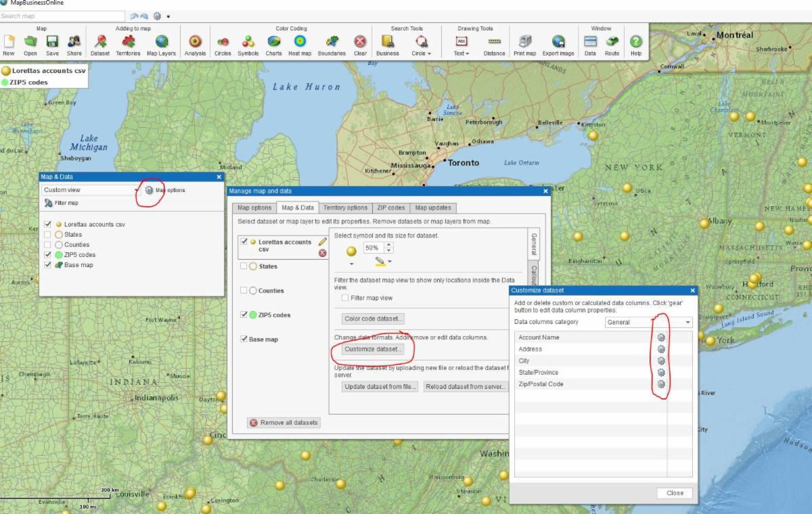Click the pencil edit icon for Lorettas accounts
Viewport: 812px width, 514px height.
click(x=323, y=241)
